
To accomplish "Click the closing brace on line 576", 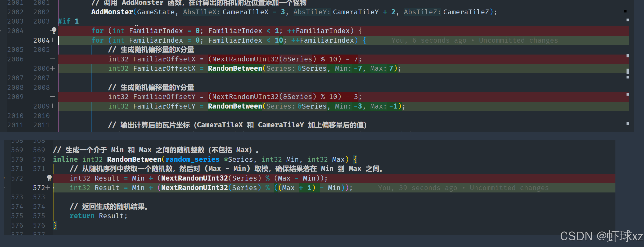I will pyautogui.click(x=55, y=225).
